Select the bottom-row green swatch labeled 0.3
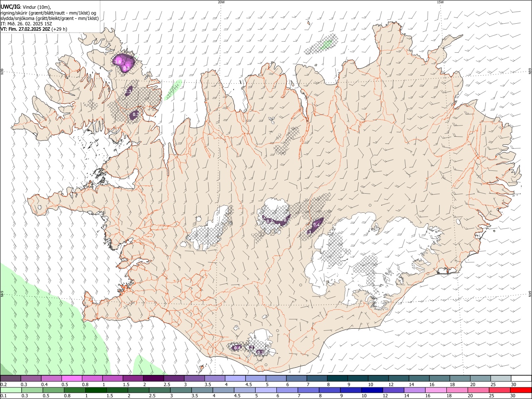Viewport: 532px width, 399px height. point(31,390)
